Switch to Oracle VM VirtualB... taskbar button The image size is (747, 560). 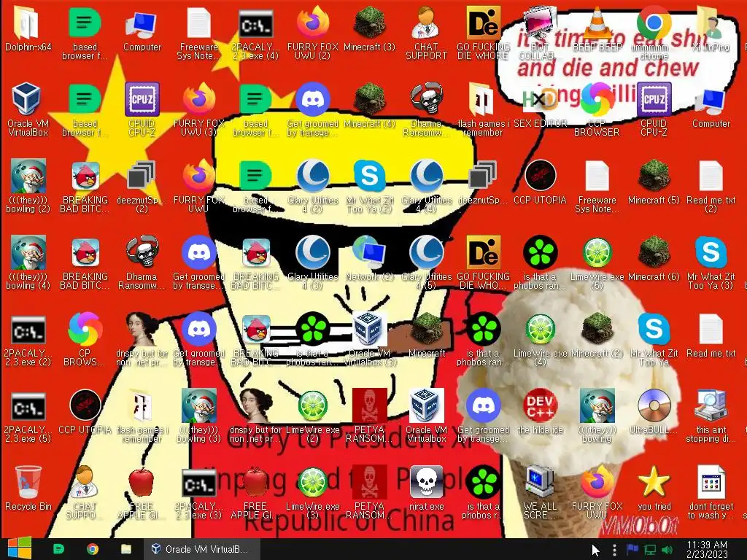pyautogui.click(x=202, y=549)
